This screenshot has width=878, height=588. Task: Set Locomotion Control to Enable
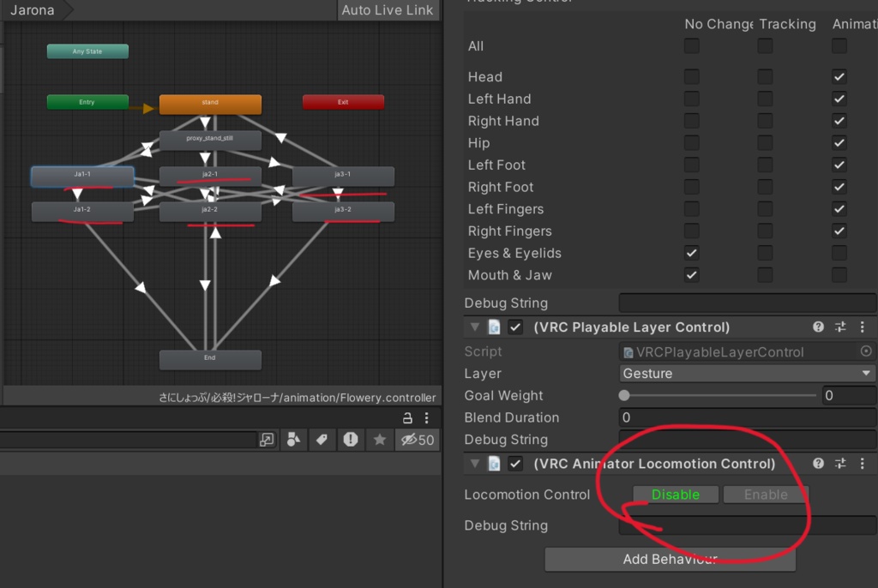point(766,495)
